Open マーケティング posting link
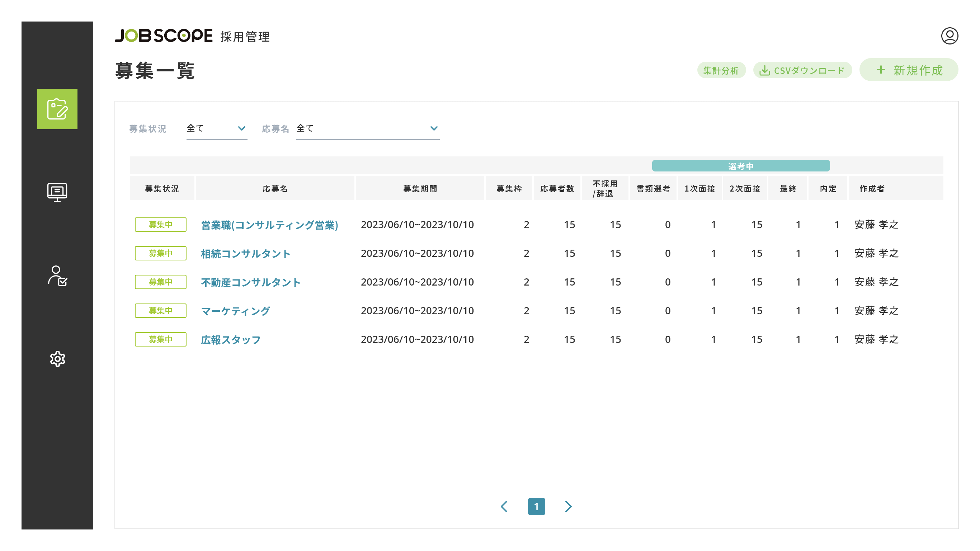This screenshot has height=551, width=980. pyautogui.click(x=235, y=311)
